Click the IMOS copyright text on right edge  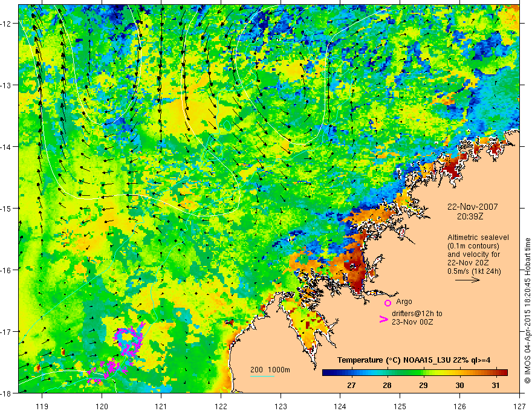click(x=527, y=310)
